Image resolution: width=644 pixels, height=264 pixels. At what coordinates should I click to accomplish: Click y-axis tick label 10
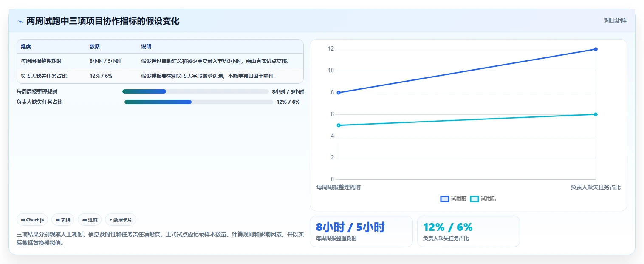tap(331, 71)
